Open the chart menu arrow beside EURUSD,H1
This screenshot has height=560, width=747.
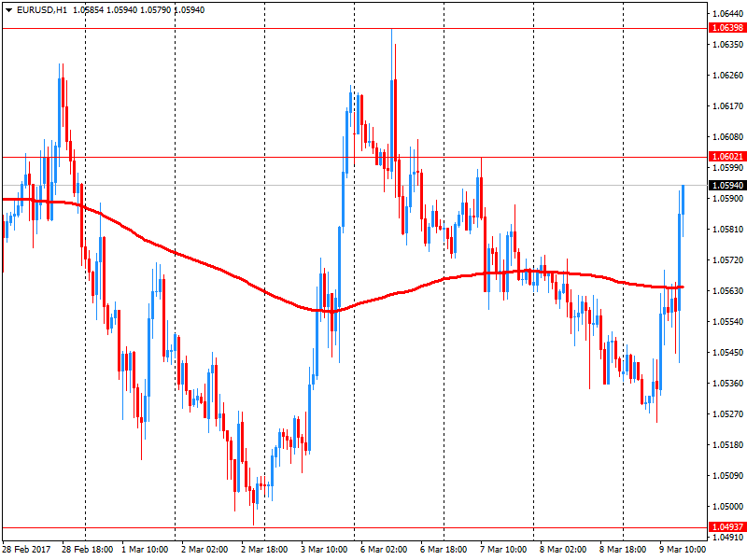[x=8, y=10]
